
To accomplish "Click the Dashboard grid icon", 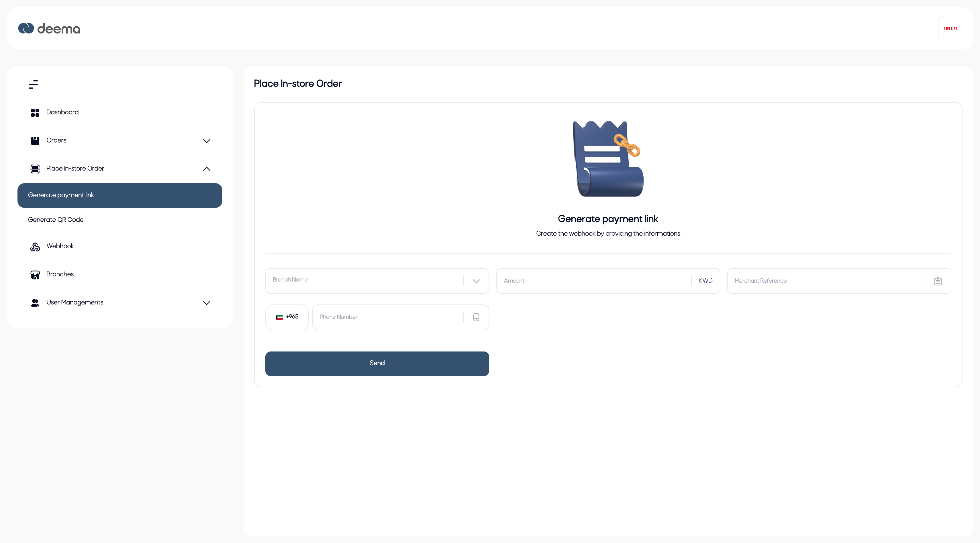I will pos(35,113).
